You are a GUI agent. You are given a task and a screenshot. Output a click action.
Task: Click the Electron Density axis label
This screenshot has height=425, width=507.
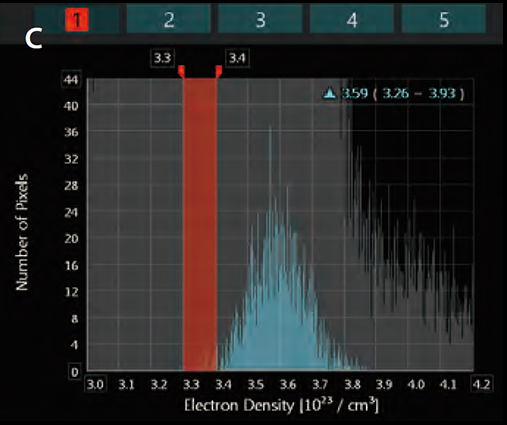[281, 406]
